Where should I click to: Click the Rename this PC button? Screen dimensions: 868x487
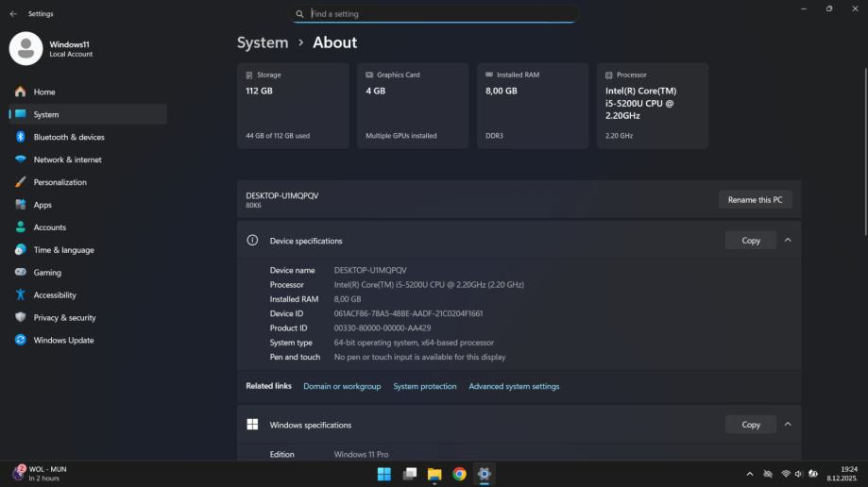(755, 199)
